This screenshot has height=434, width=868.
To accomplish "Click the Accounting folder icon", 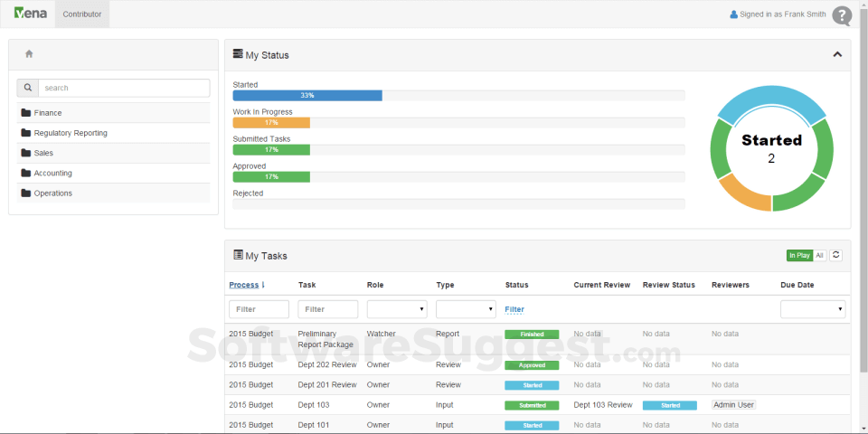I will point(25,173).
